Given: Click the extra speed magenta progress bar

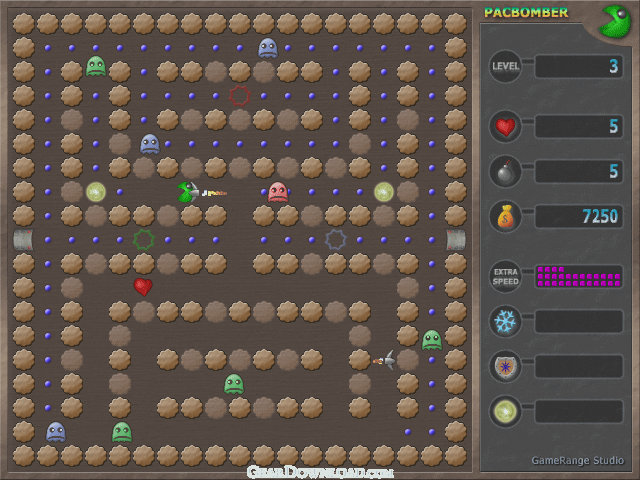Looking at the screenshot, I should 579,277.
